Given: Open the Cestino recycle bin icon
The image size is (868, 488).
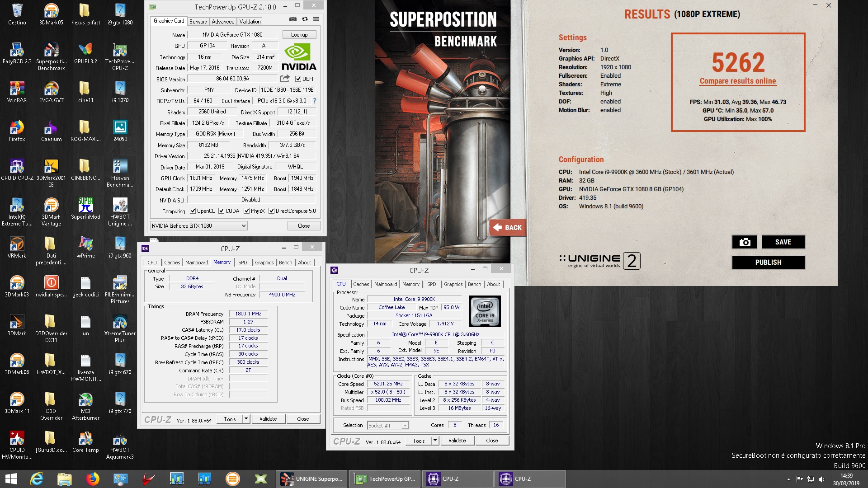Looking at the screenshot, I should (17, 14).
